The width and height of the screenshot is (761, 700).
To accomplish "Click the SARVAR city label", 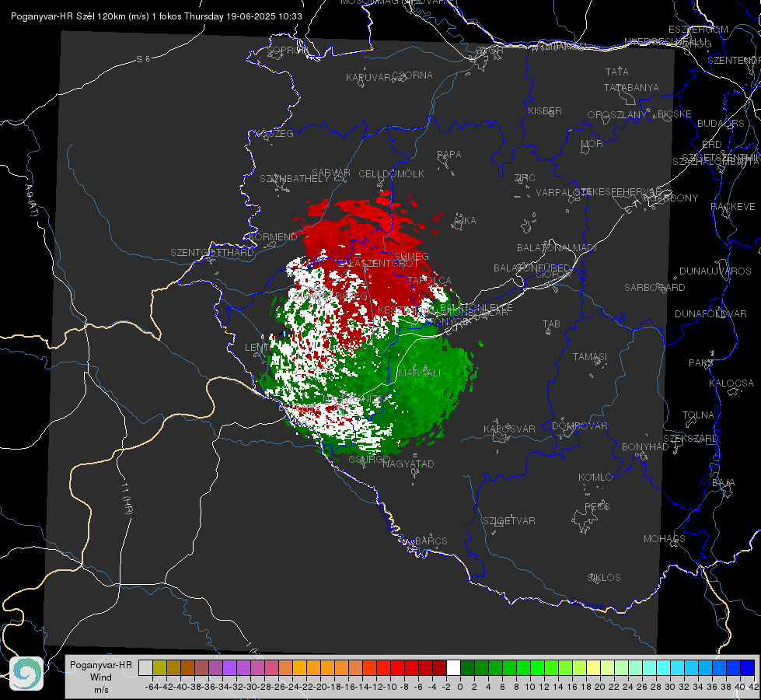I will (x=331, y=173).
